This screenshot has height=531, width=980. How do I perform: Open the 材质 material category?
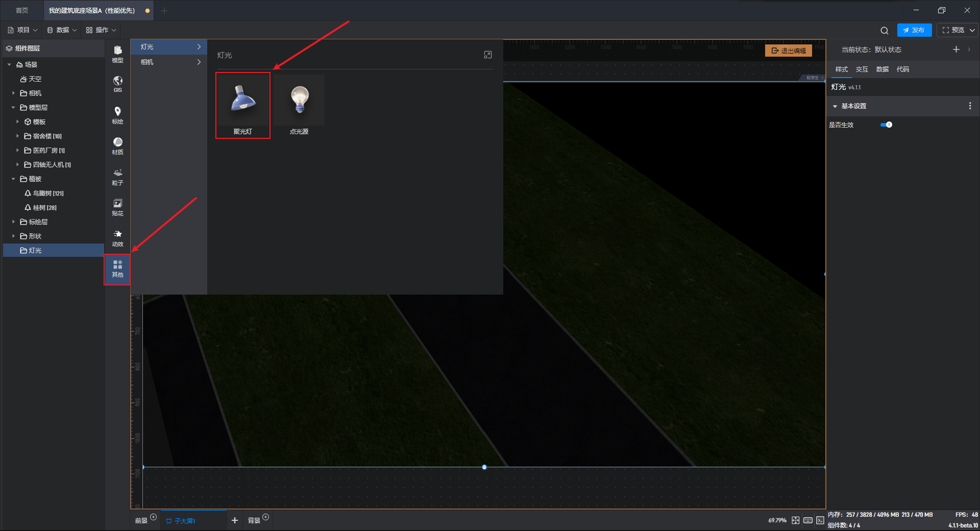[x=117, y=146]
